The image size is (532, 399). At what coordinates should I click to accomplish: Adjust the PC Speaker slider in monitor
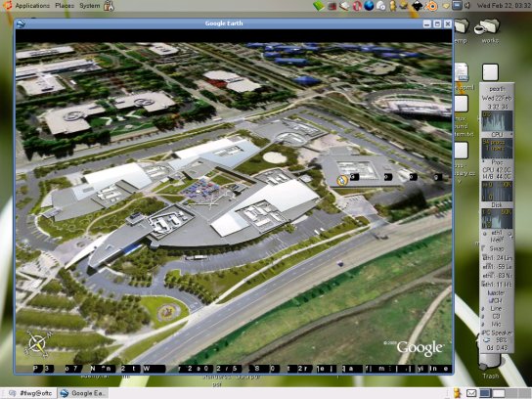point(497,332)
